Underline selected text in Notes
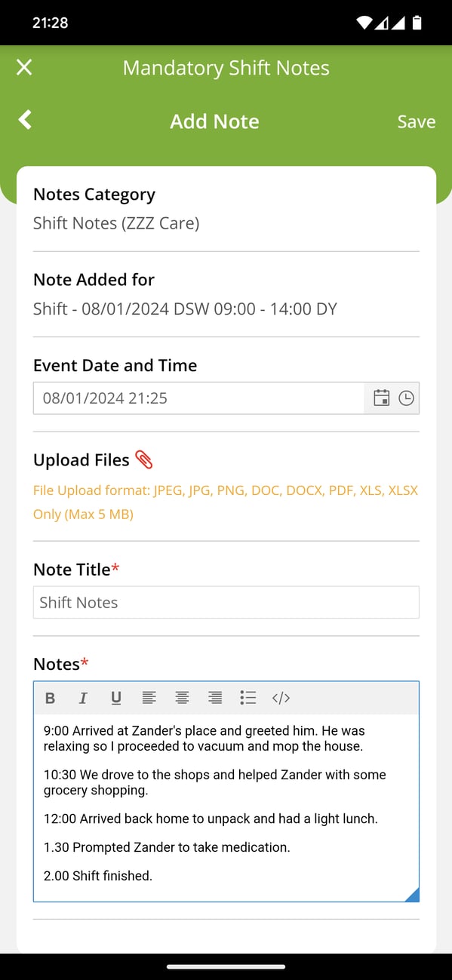Viewport: 452px width, 980px height. click(x=116, y=698)
